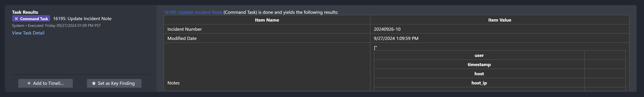Viewport: 644px width, 97px height.
Task: Select the timestamp field in Notes table
Action: point(479,65)
